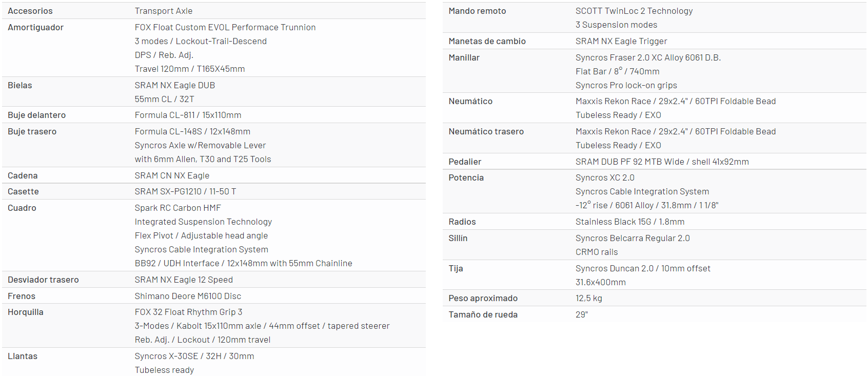
Task: Click the Bielas specification label
Action: pyautogui.click(x=19, y=85)
